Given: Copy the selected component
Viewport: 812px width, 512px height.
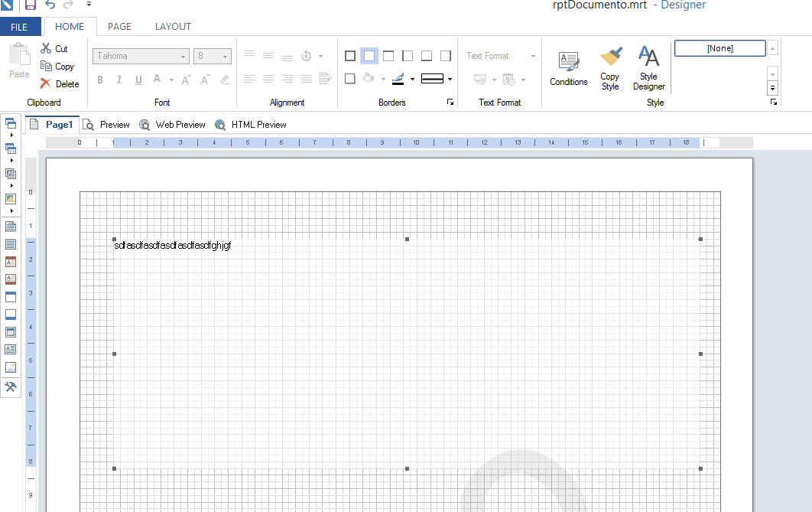Looking at the screenshot, I should [x=57, y=67].
